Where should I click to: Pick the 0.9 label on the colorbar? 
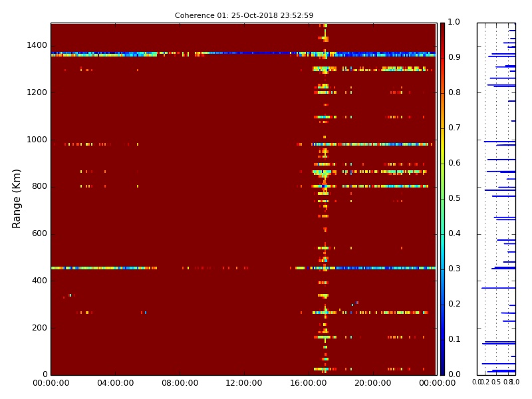(454, 57)
